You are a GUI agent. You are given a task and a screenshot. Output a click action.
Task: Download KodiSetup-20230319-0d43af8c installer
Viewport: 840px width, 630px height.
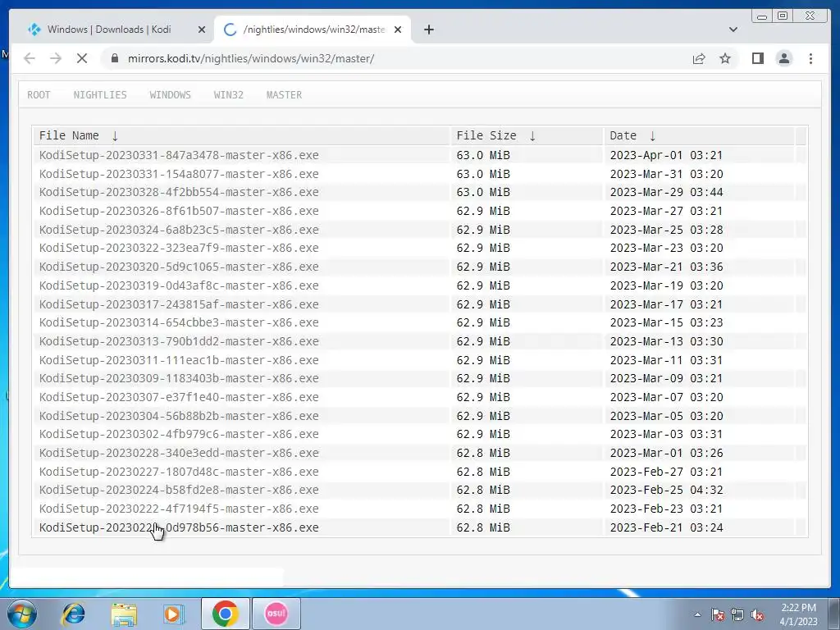point(179,285)
